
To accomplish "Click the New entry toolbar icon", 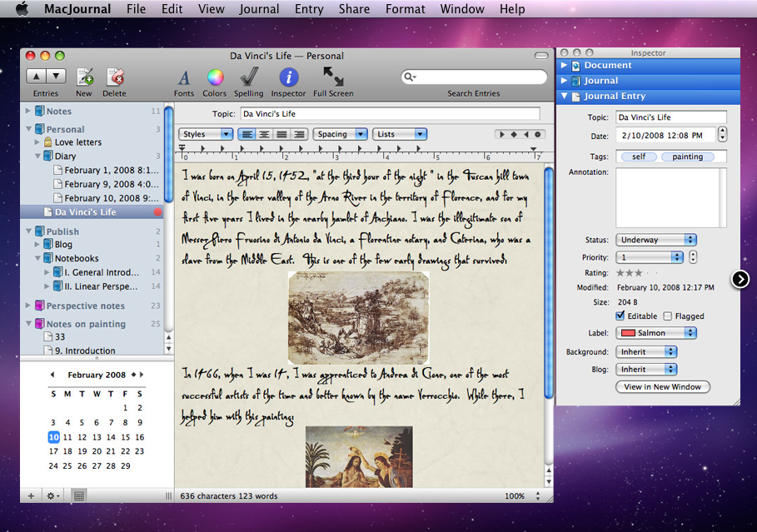I will 85,77.
